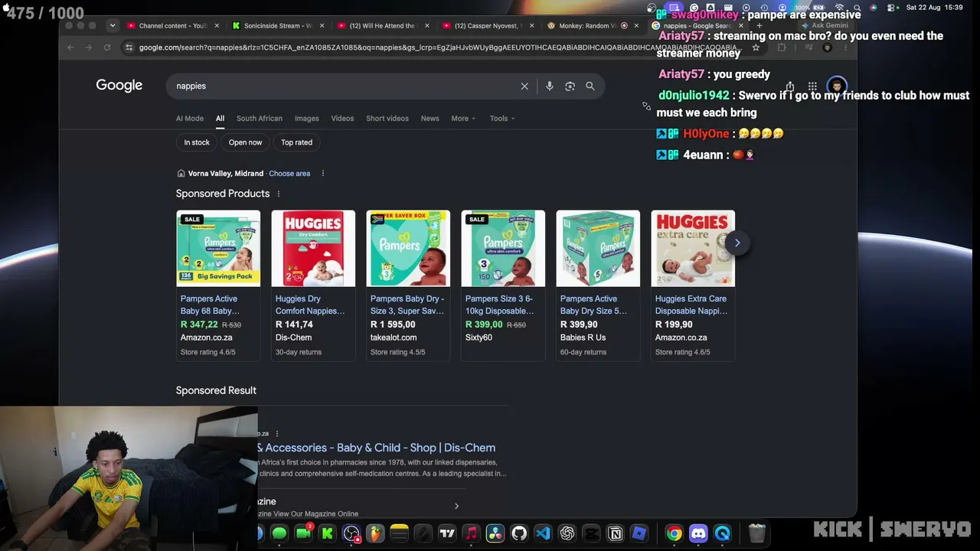Toggle the In stock filter chip

[x=197, y=142]
